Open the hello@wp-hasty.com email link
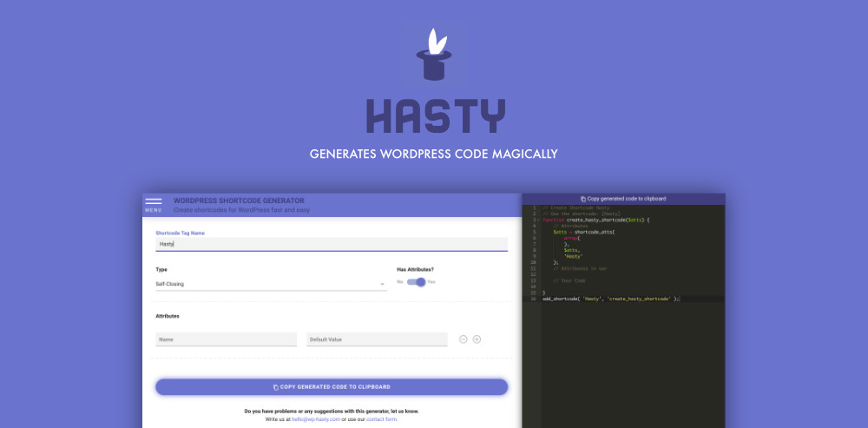This screenshot has width=868, height=428. 316,419
